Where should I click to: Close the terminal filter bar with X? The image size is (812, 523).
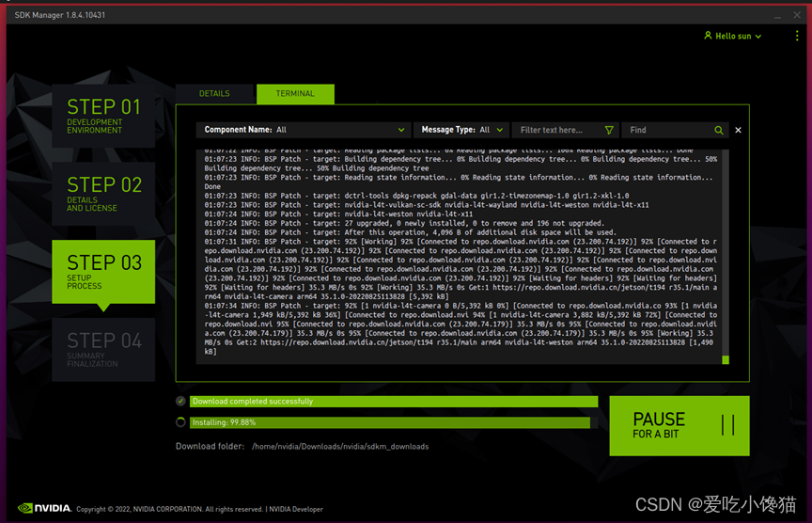(x=738, y=130)
